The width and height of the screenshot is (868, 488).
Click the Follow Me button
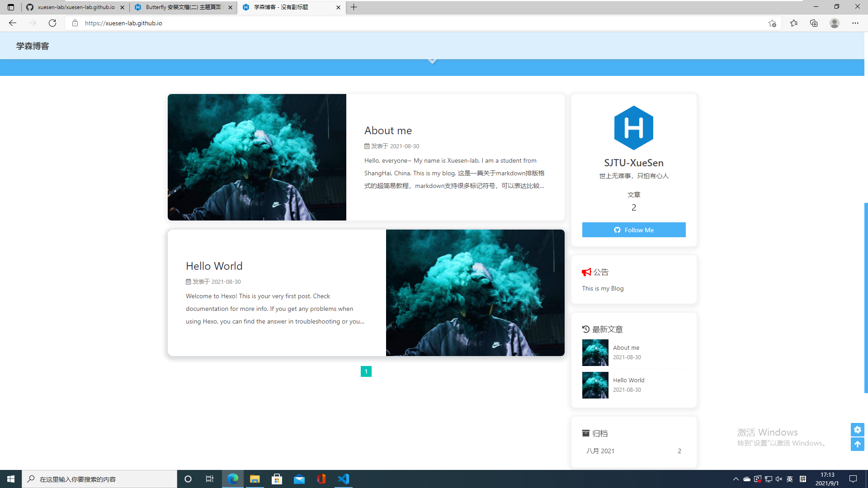click(x=634, y=230)
